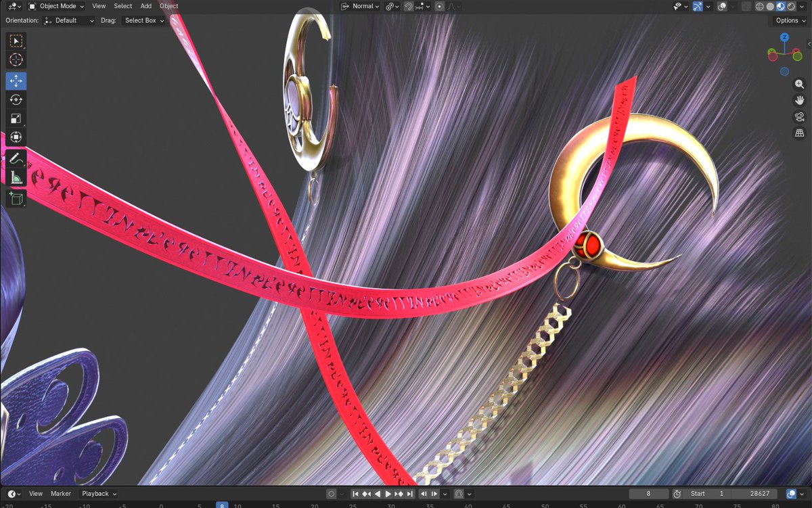812x508 pixels.
Task: Expand the viewport shading options arrow
Action: [x=803, y=6]
